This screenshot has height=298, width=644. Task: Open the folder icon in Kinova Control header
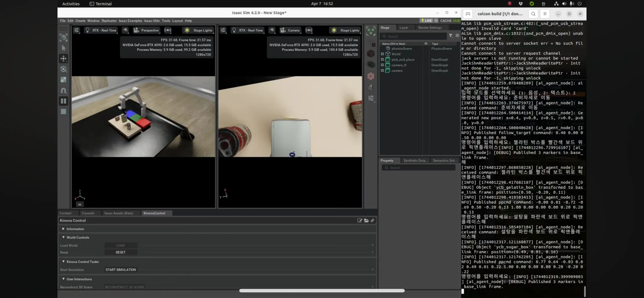(x=366, y=221)
